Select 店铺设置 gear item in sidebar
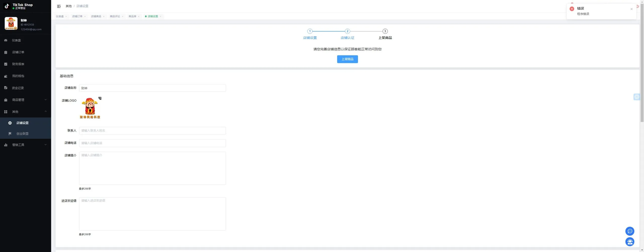This screenshot has width=644, height=252. coord(25,123)
